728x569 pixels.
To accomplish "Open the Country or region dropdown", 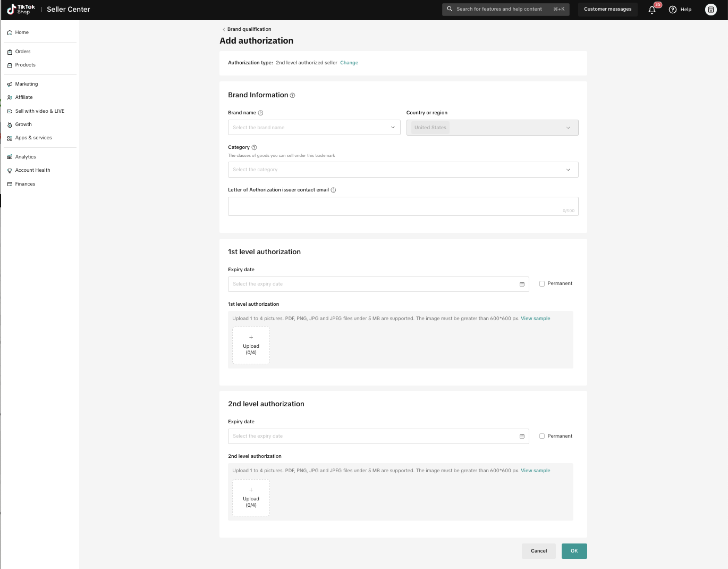I will [492, 128].
